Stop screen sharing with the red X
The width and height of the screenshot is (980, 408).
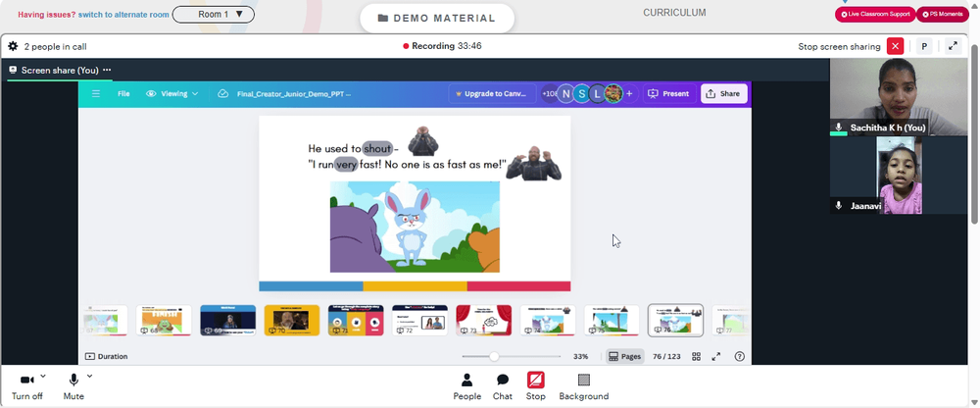click(x=895, y=46)
